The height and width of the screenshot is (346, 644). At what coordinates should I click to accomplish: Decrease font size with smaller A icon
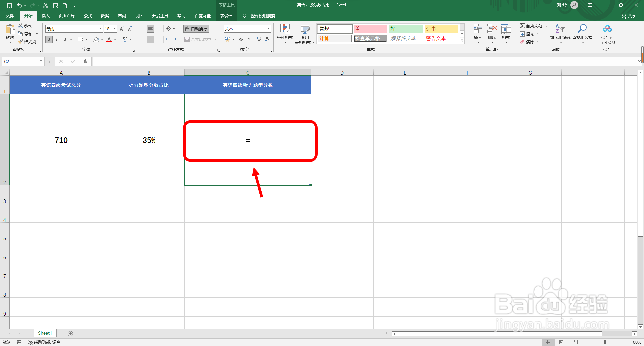coord(130,29)
